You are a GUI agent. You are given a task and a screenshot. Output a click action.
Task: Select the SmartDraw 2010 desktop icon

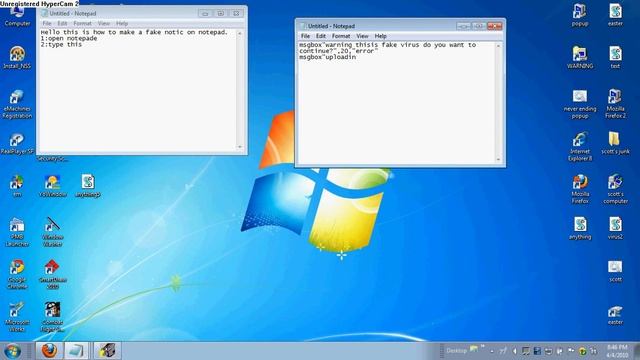coord(52,274)
